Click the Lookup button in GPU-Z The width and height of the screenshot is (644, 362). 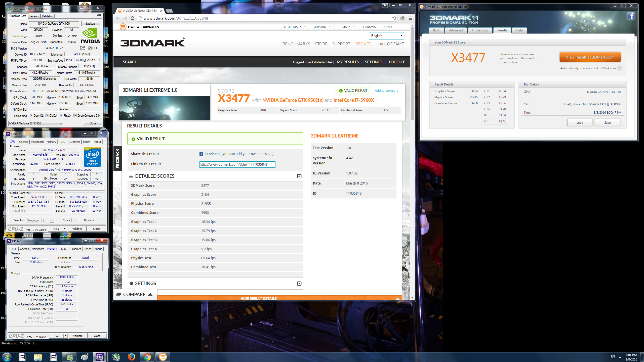pyautogui.click(x=91, y=24)
